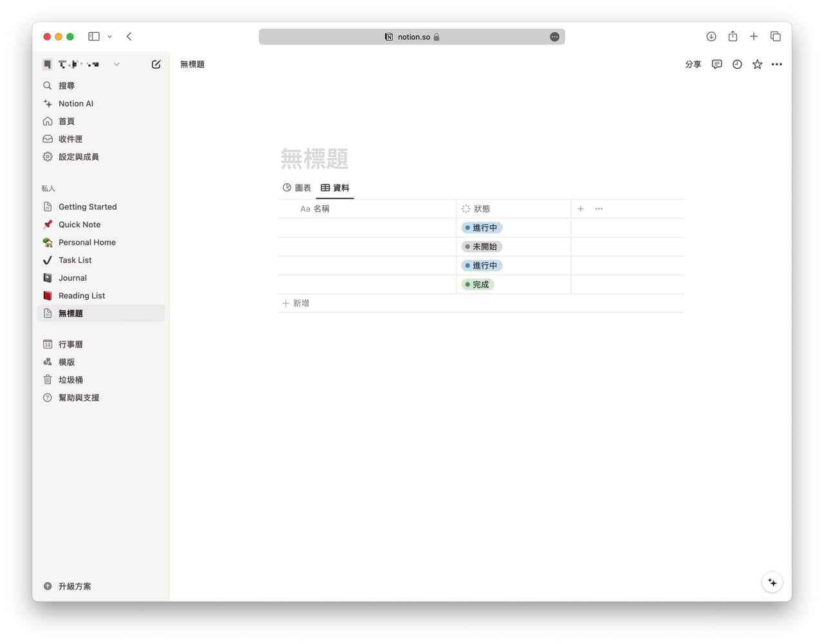Open page update history clock icon
The width and height of the screenshot is (824, 644).
click(737, 64)
